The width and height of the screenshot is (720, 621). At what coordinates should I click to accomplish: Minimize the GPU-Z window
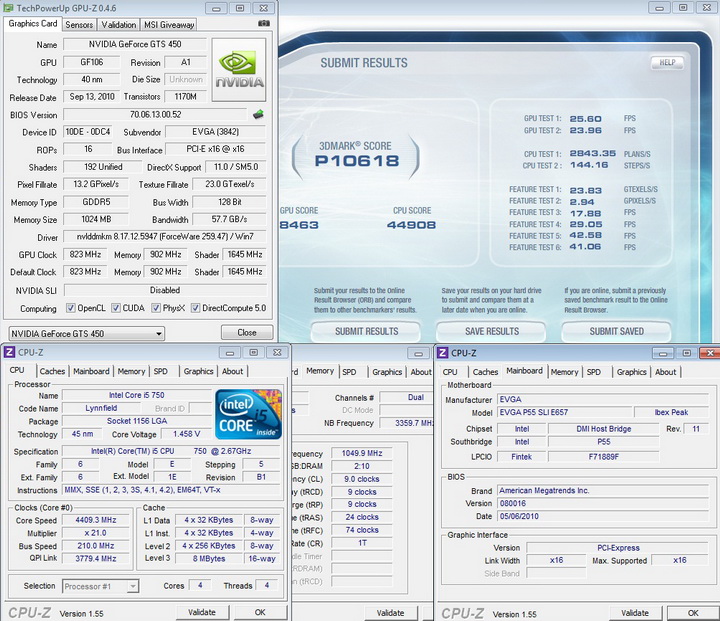(215, 8)
